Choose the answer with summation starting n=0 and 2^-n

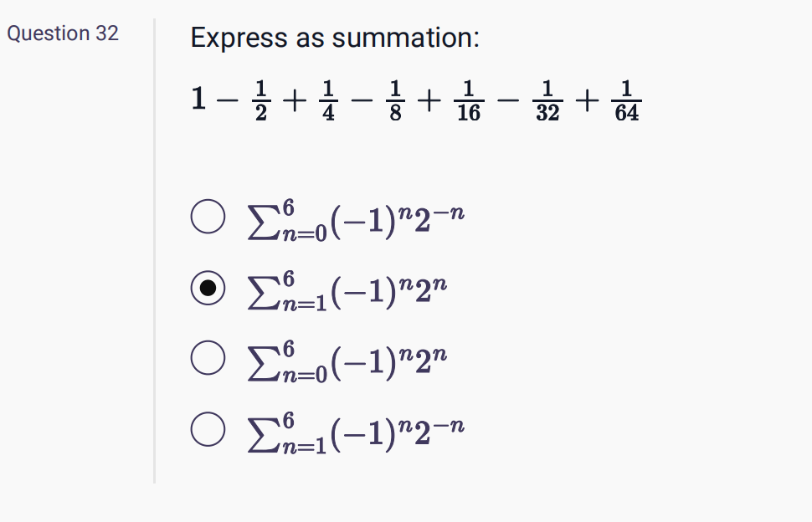tap(206, 217)
